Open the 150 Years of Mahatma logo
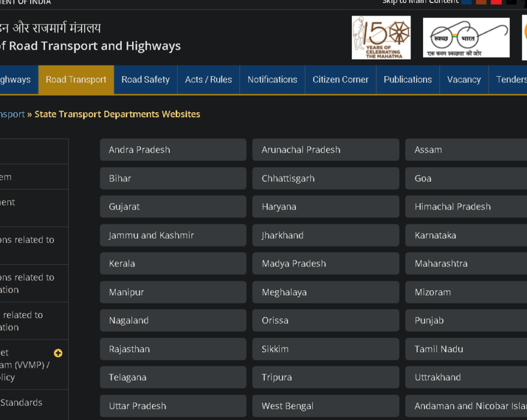 tap(381, 38)
